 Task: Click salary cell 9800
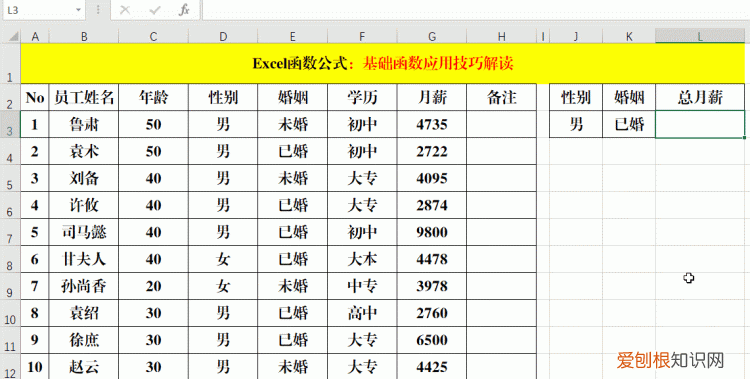tap(432, 233)
